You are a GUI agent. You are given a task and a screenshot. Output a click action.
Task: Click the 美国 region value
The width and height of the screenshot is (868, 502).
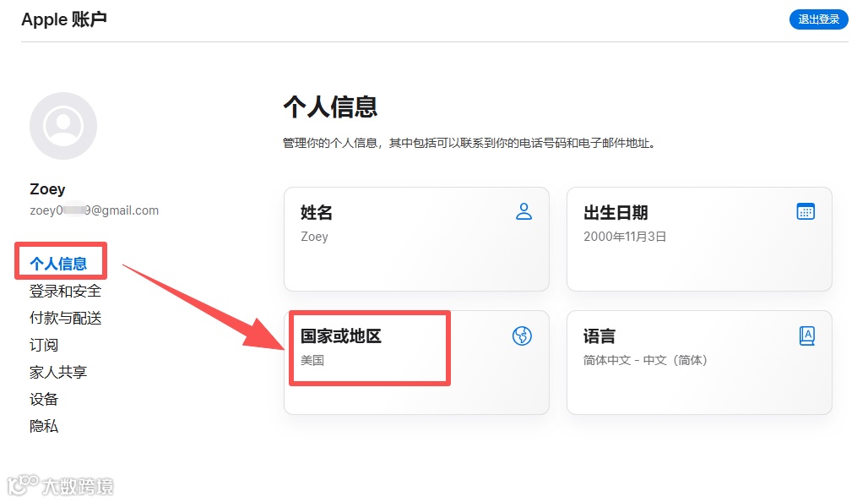[x=312, y=360]
